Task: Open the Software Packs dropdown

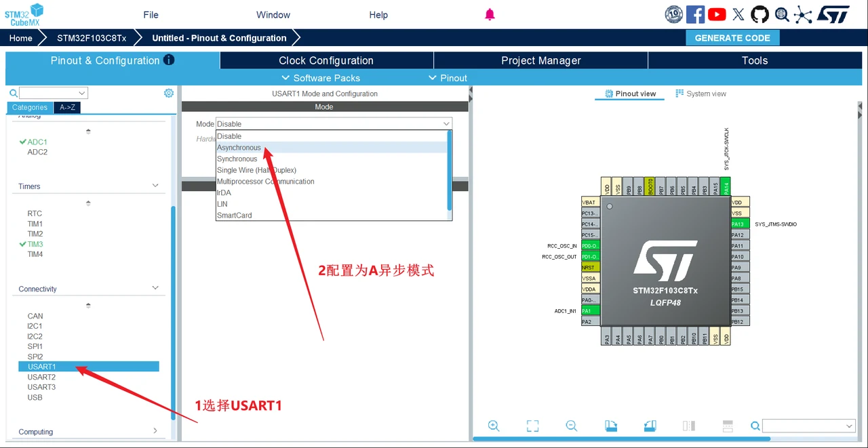Action: point(321,78)
